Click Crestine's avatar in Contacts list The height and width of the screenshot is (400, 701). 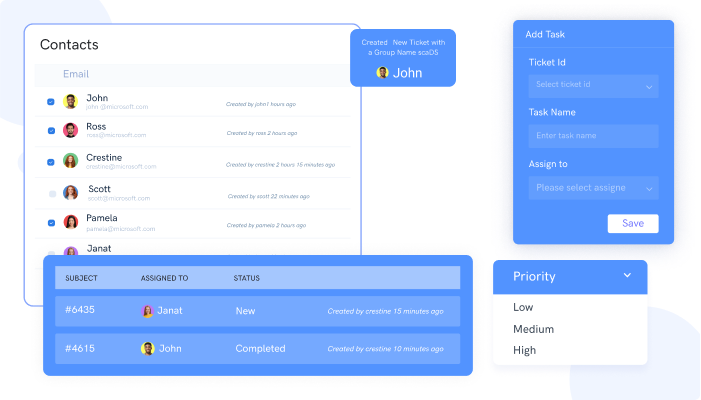tap(70, 160)
